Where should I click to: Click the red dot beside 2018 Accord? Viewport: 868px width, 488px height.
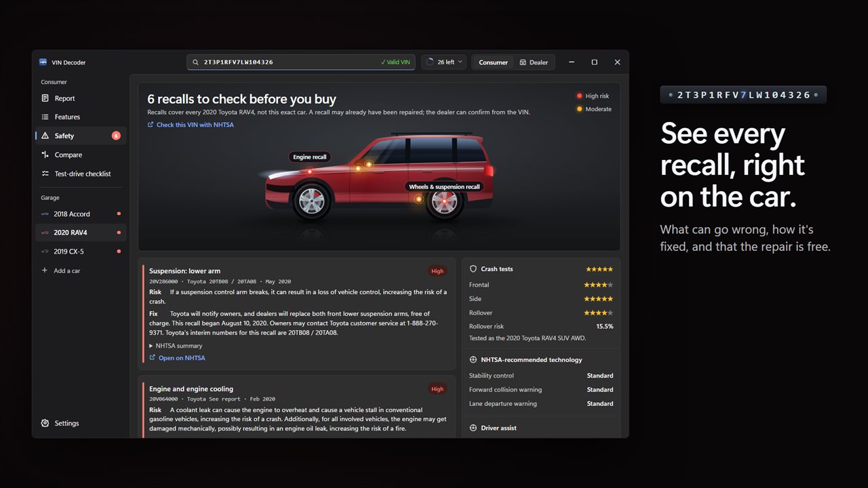pos(119,213)
